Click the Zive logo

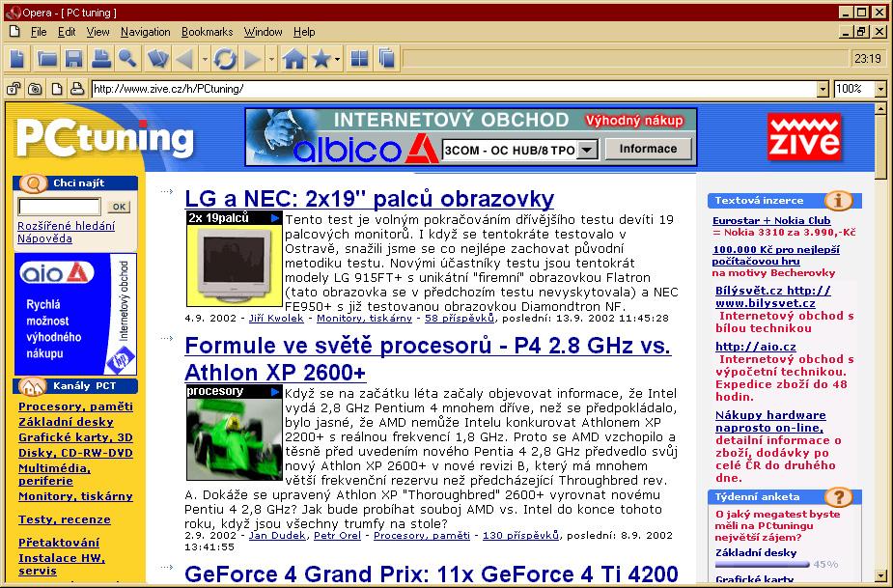tap(803, 137)
